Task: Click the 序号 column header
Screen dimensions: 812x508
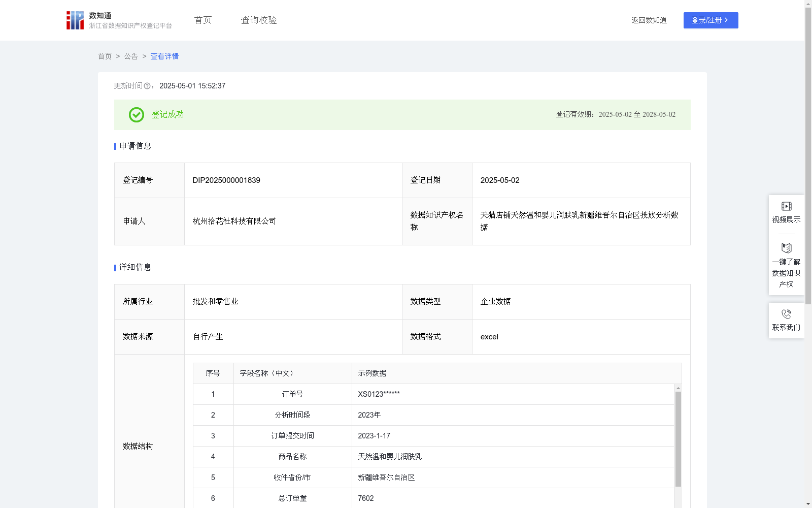Action: coord(213,373)
